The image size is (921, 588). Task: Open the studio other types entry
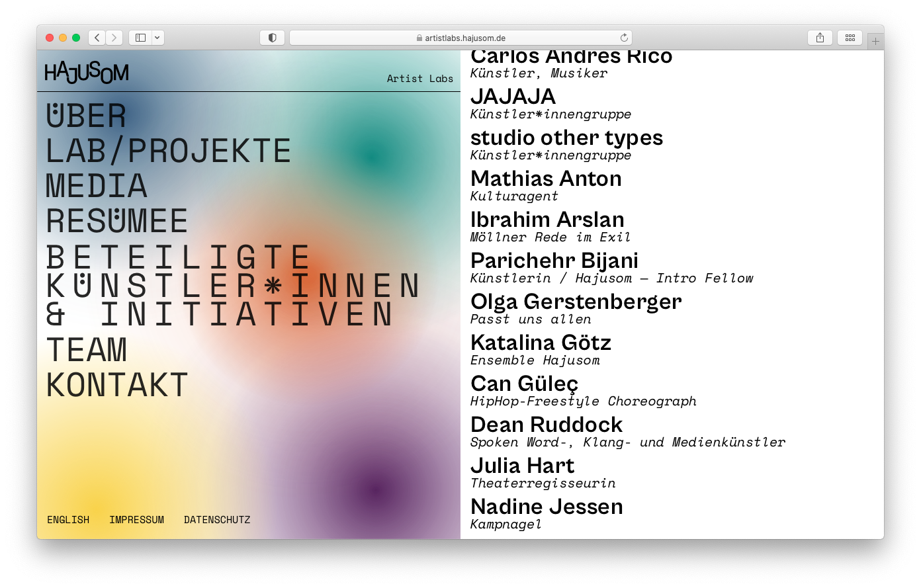click(566, 138)
